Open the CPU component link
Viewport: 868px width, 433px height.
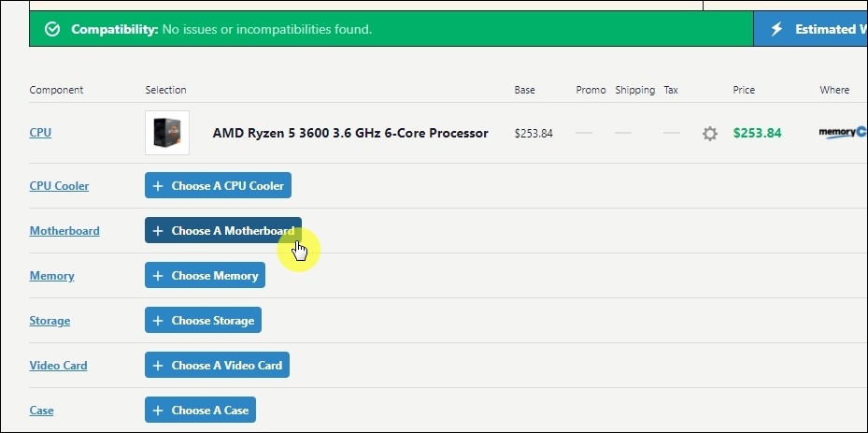tap(40, 133)
